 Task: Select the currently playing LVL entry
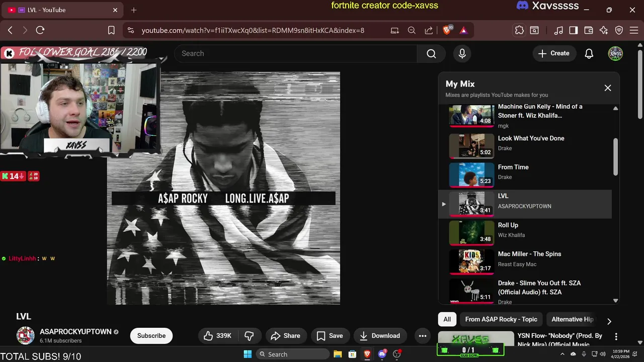pyautogui.click(x=525, y=204)
